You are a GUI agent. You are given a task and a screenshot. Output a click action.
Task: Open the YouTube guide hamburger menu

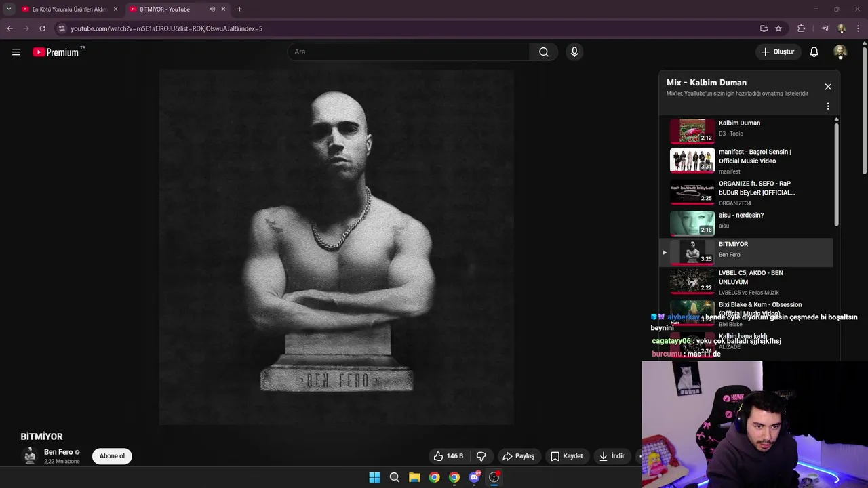(16, 52)
